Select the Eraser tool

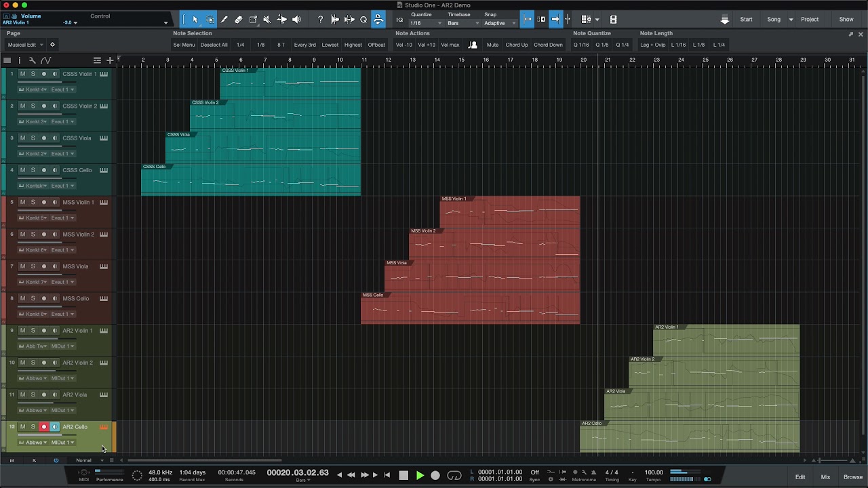[239, 20]
